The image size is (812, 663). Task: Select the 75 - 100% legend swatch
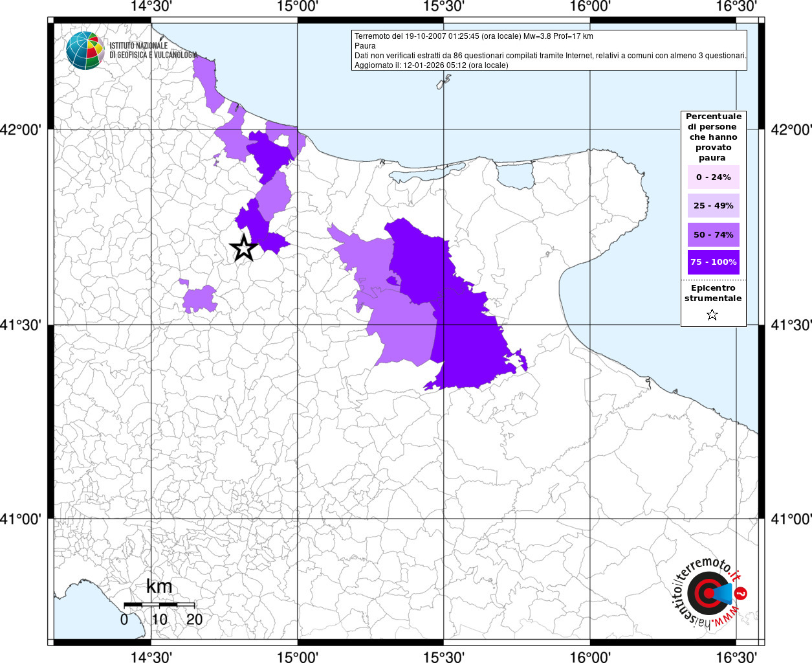point(713,262)
